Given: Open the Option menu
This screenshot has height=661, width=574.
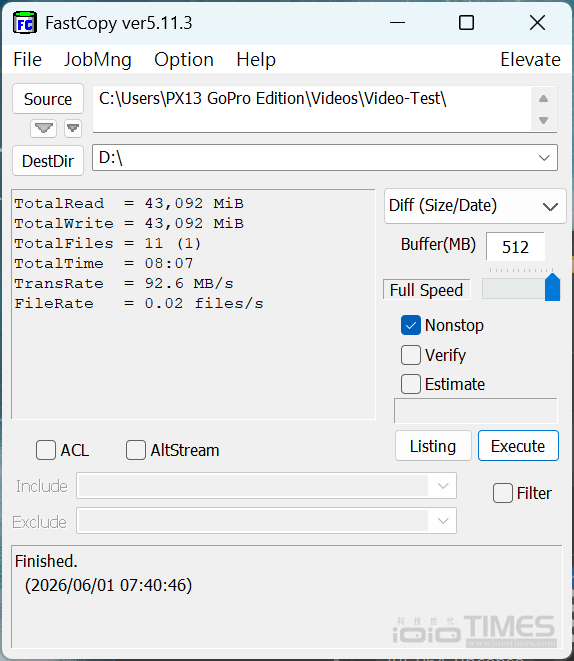Looking at the screenshot, I should point(184,59).
